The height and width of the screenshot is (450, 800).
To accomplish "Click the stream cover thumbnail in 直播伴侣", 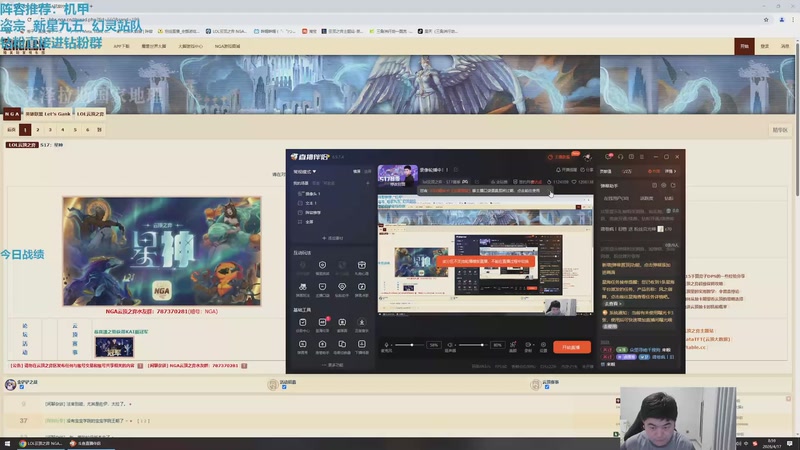I will pyautogui.click(x=397, y=177).
